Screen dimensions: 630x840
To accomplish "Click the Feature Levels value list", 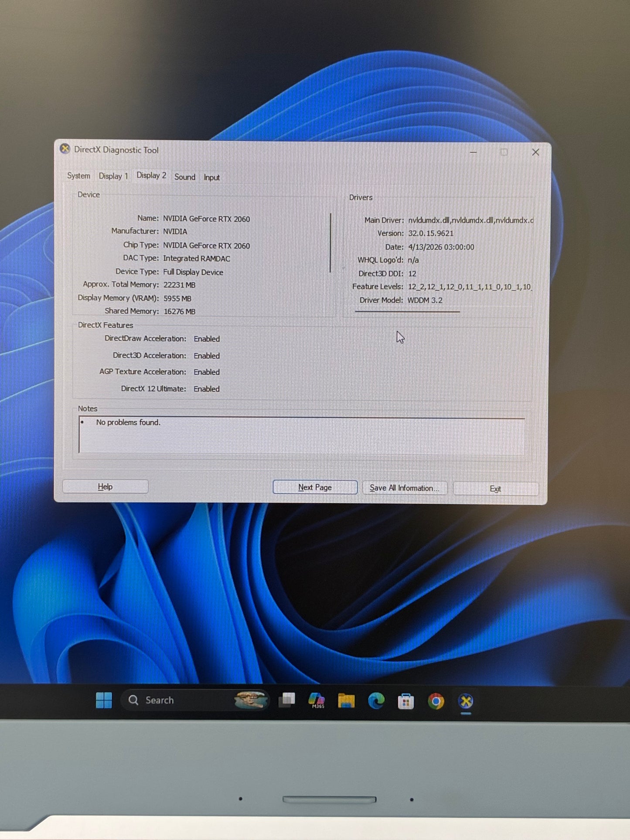I will click(x=470, y=287).
